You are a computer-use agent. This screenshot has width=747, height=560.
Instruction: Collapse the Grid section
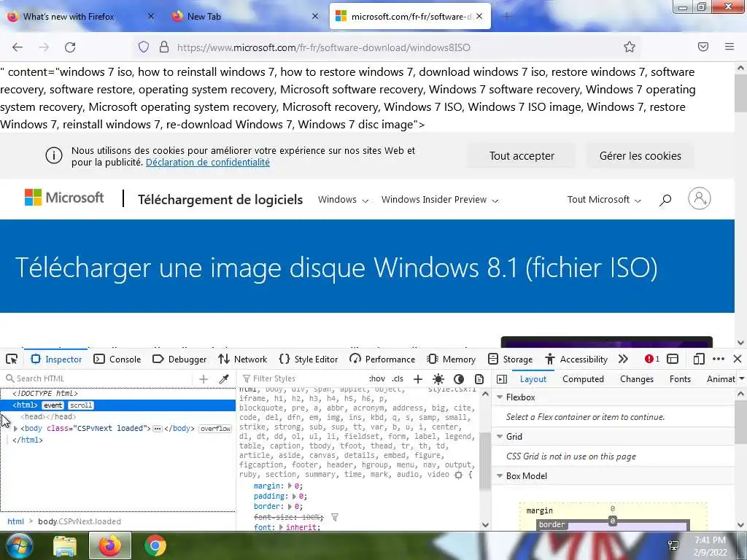(500, 436)
